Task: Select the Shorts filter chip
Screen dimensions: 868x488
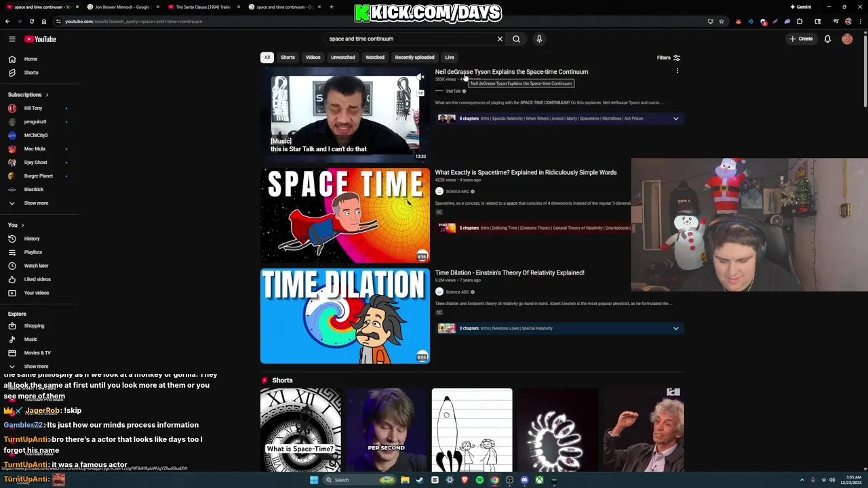Action: (x=288, y=58)
